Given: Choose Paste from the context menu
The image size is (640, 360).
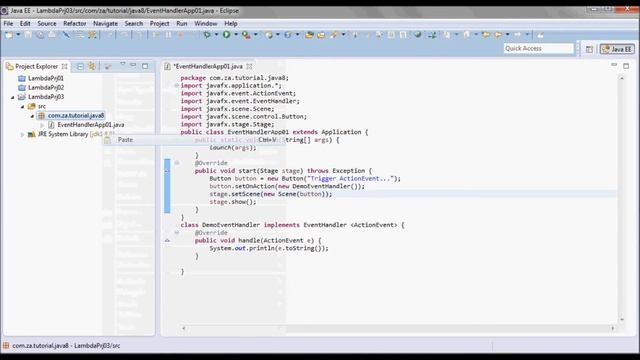Looking at the screenshot, I should pyautogui.click(x=193, y=140).
